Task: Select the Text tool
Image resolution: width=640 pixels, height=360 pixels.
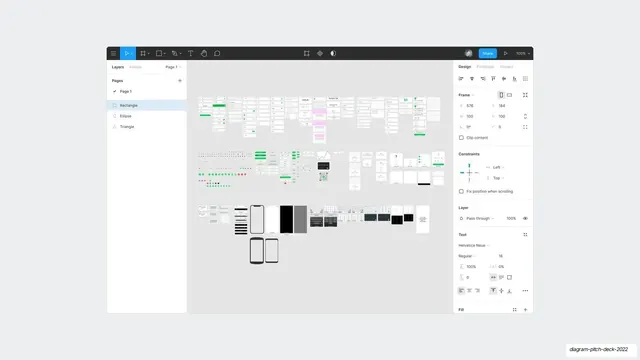Action: pos(191,53)
